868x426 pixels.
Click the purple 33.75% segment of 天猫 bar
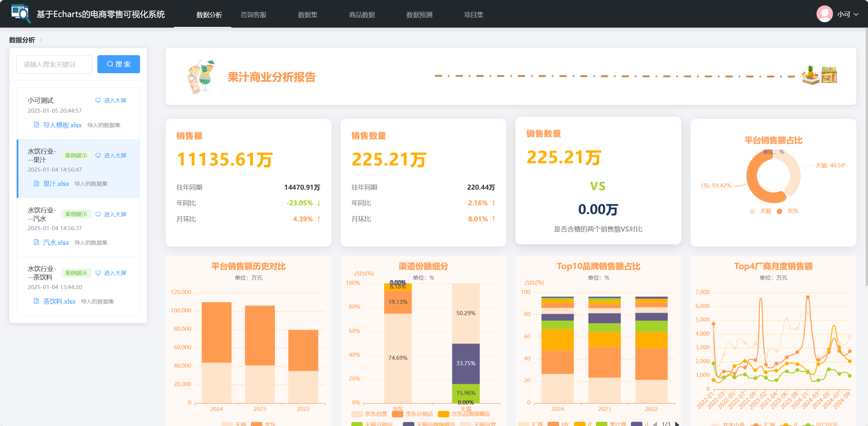[x=466, y=364]
